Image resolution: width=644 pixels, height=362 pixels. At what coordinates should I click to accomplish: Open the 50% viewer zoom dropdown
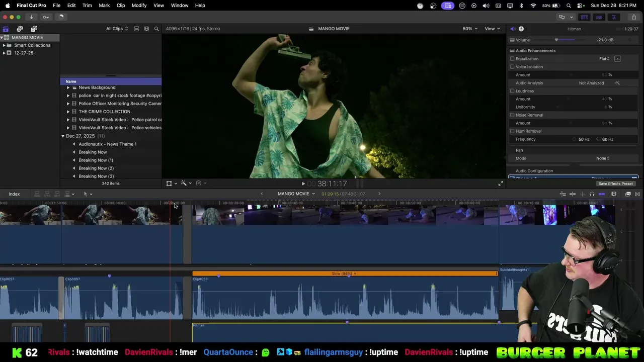[x=470, y=29]
